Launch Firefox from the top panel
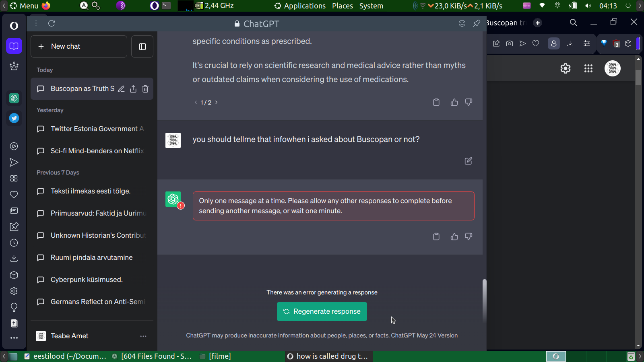The image size is (644, 362). tap(46, 6)
